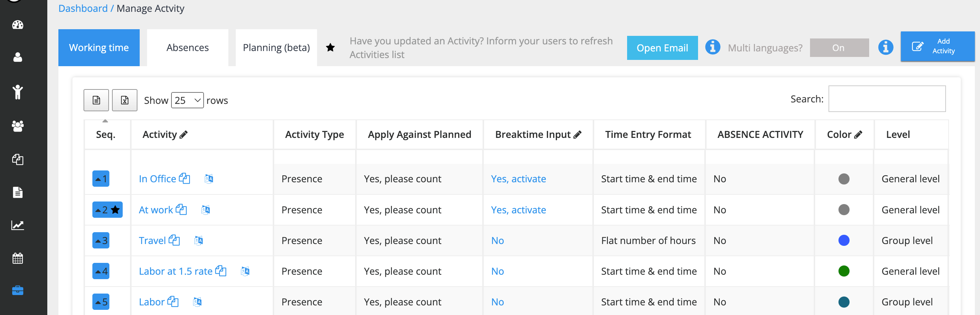Open the Planning (beta) tab

tap(276, 48)
